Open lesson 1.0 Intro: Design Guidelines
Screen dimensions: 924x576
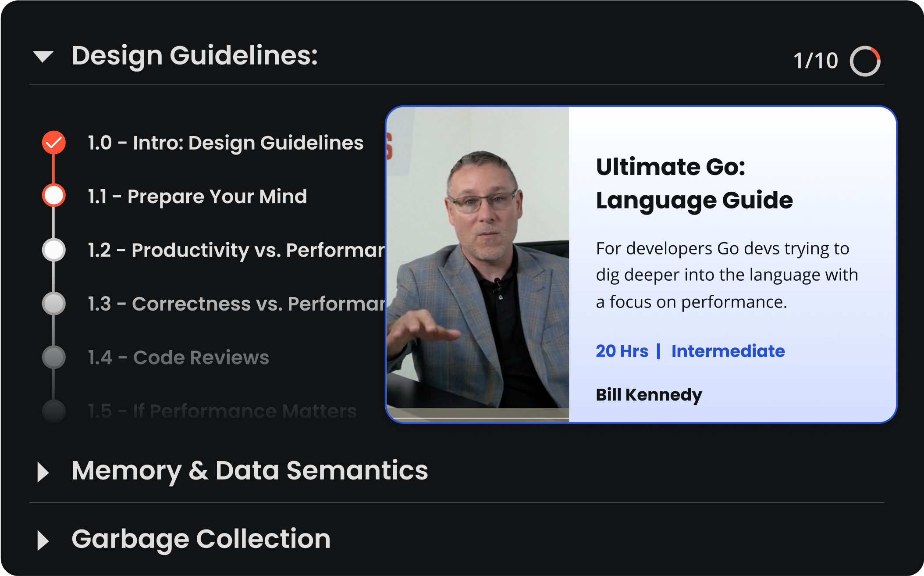[x=225, y=143]
